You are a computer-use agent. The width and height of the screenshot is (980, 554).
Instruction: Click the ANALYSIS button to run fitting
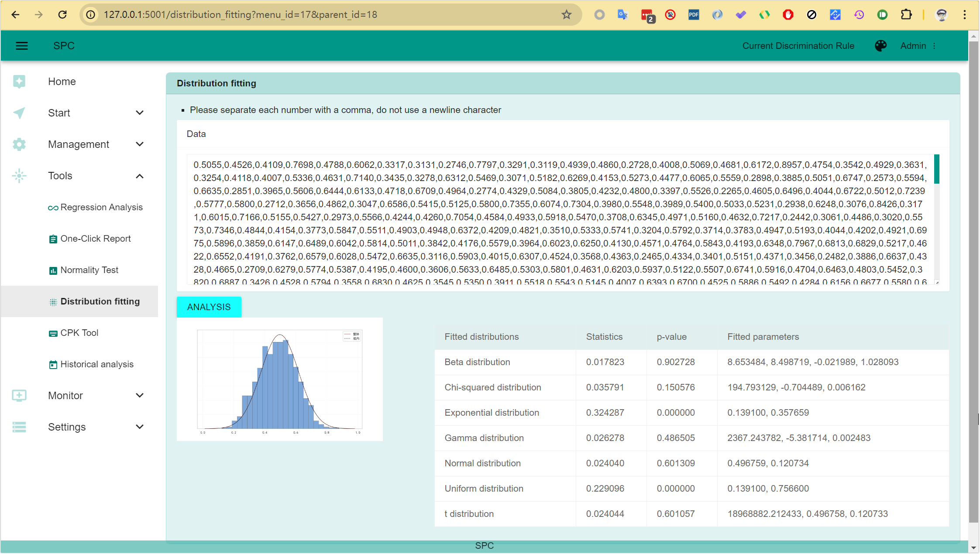pos(209,307)
